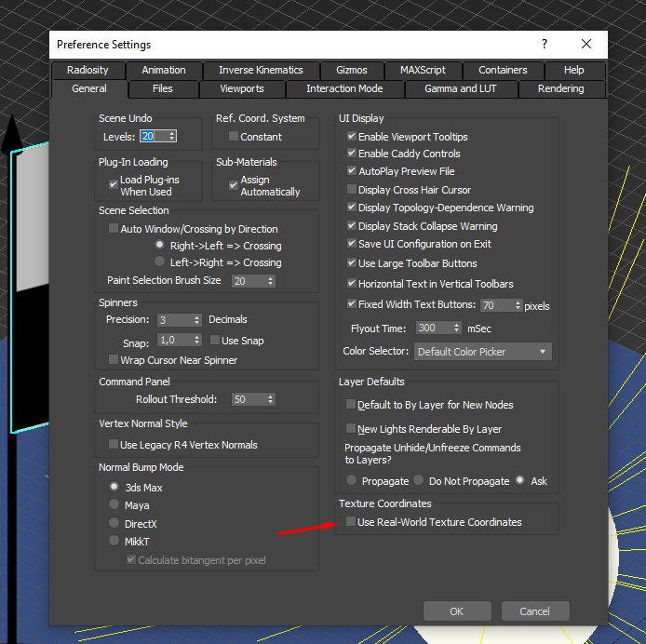Select the Propagate radio option
Screen dimensions: 646x644
tap(352, 480)
